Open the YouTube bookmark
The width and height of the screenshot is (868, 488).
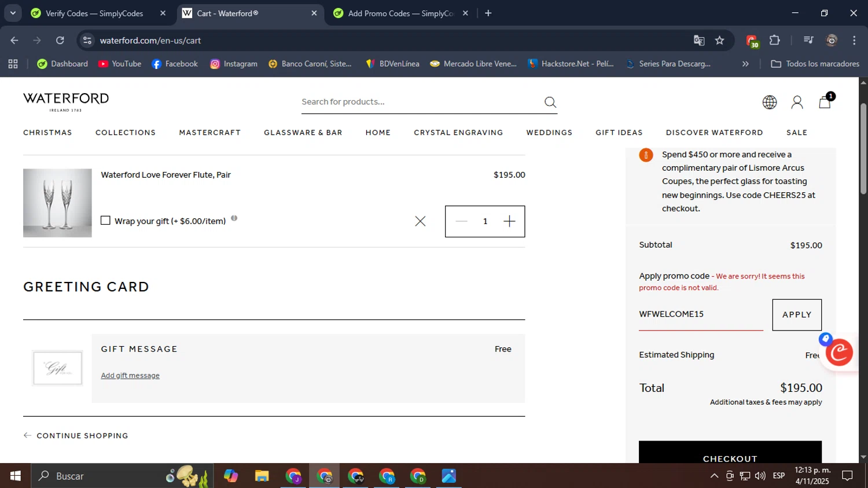pos(120,64)
